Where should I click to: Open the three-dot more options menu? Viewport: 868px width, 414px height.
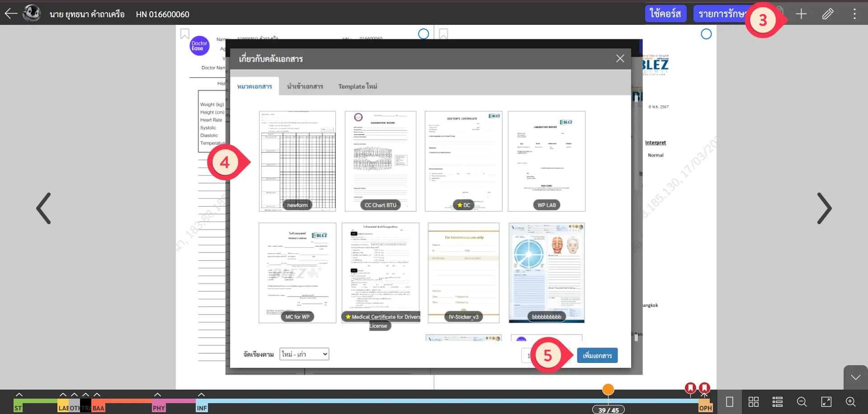854,14
